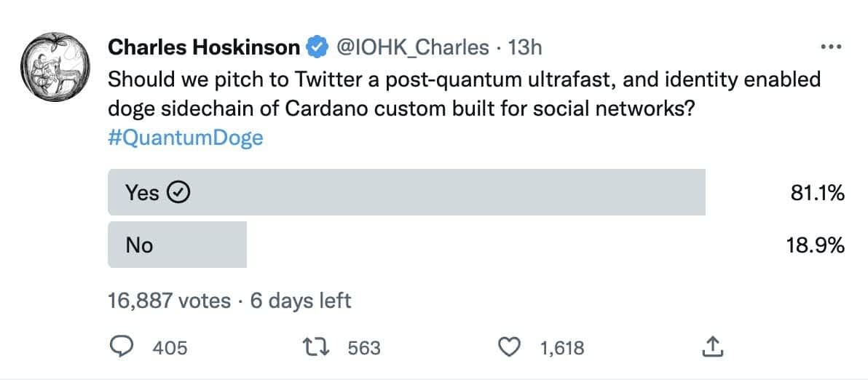868x380 pixels.
Task: Like the tweet with the heart icon
Action: pyautogui.click(x=510, y=347)
